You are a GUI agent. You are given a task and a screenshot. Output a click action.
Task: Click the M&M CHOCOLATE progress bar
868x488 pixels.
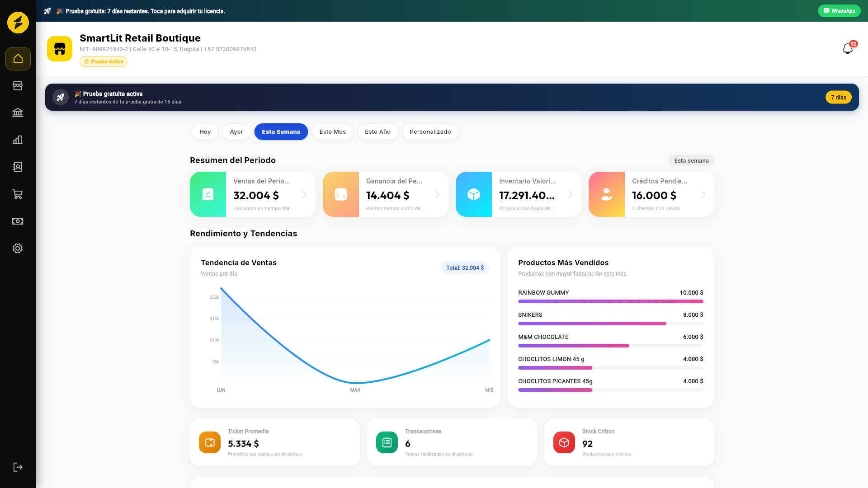(611, 346)
